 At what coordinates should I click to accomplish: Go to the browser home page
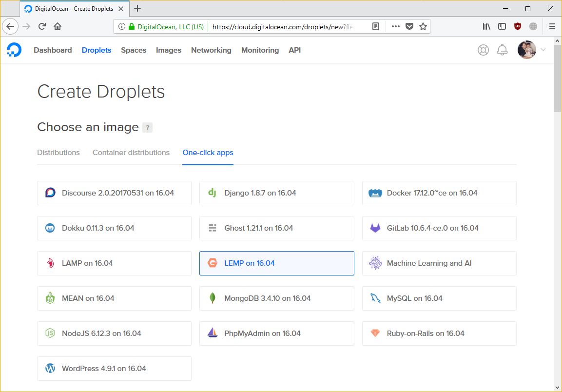[x=58, y=26]
